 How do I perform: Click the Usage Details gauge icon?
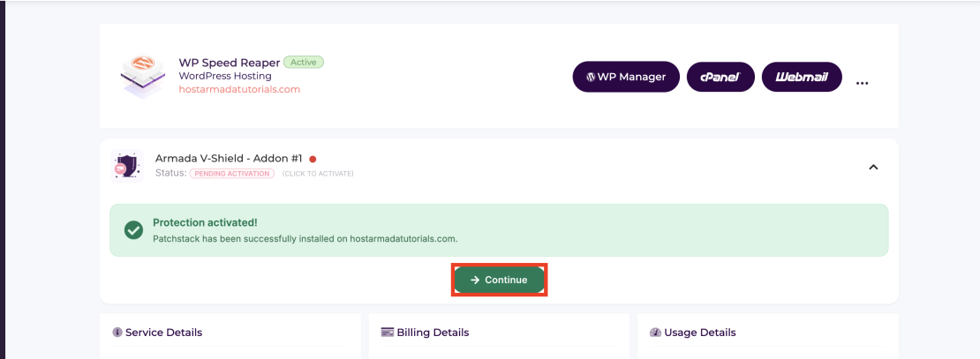(x=655, y=333)
